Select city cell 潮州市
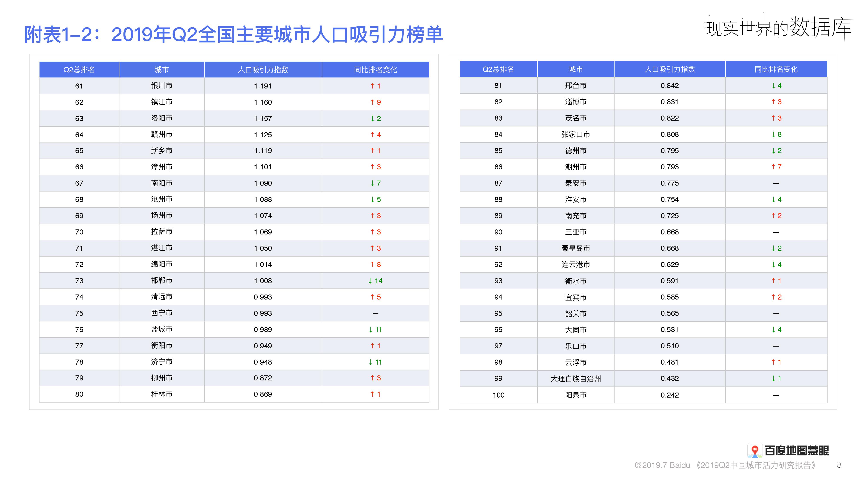 click(x=575, y=167)
